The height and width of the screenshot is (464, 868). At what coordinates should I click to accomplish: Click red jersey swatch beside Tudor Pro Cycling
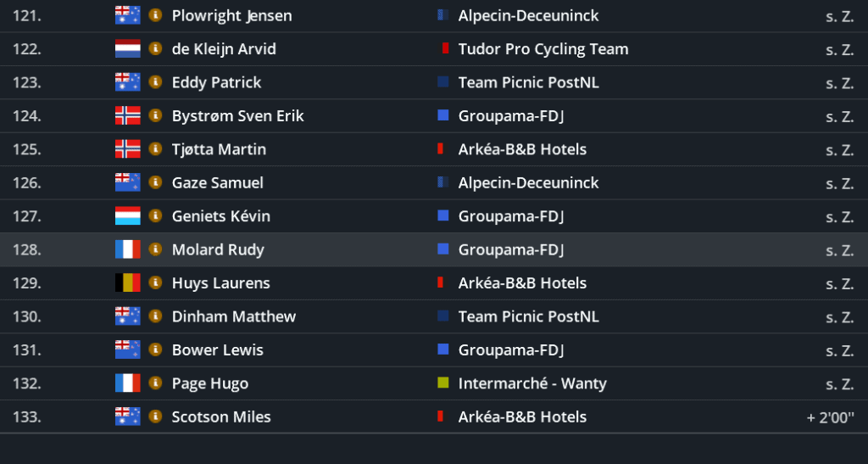[444, 48]
